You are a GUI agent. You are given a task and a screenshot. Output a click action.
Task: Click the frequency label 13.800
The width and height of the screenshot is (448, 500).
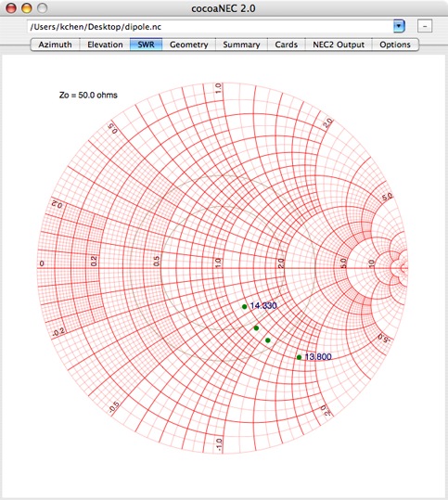pyautogui.click(x=318, y=356)
